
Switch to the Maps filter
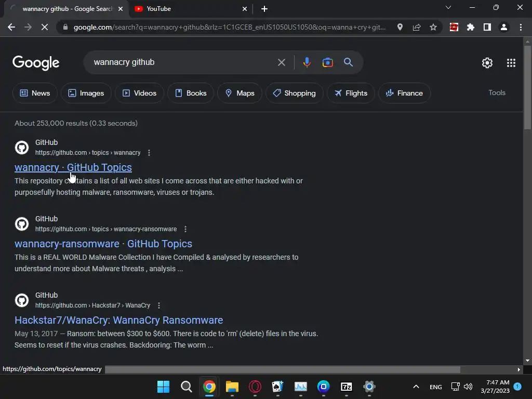click(240, 93)
